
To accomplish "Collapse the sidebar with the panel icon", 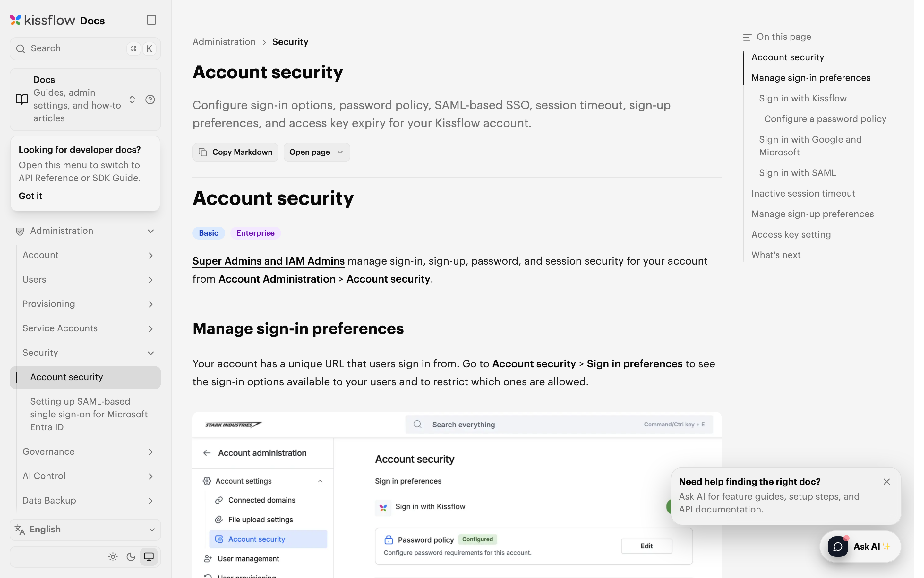I will 151,20.
